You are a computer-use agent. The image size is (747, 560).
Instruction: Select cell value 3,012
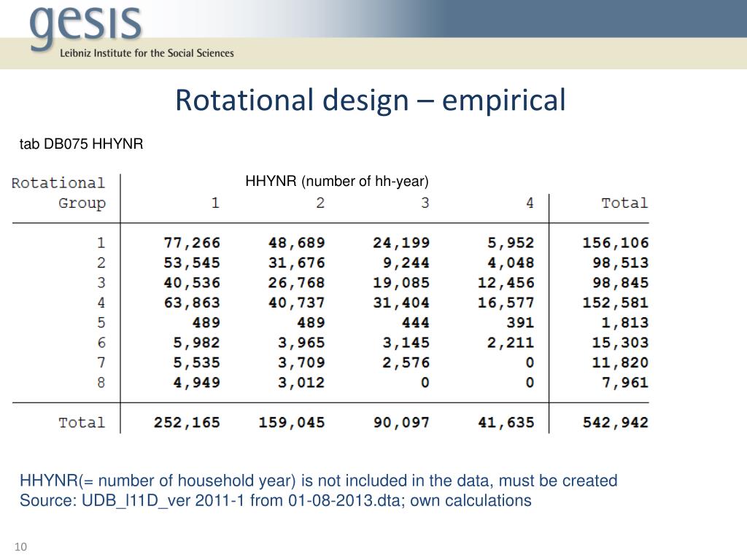(x=301, y=383)
